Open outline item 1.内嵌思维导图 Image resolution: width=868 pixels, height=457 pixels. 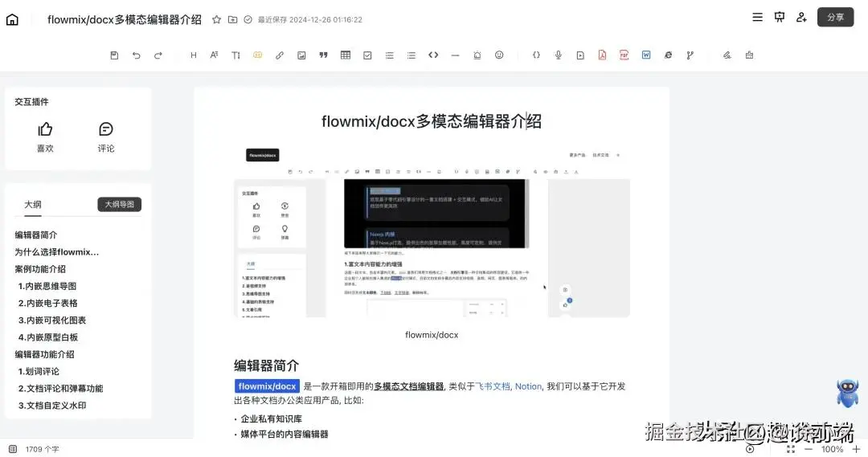tap(47, 287)
